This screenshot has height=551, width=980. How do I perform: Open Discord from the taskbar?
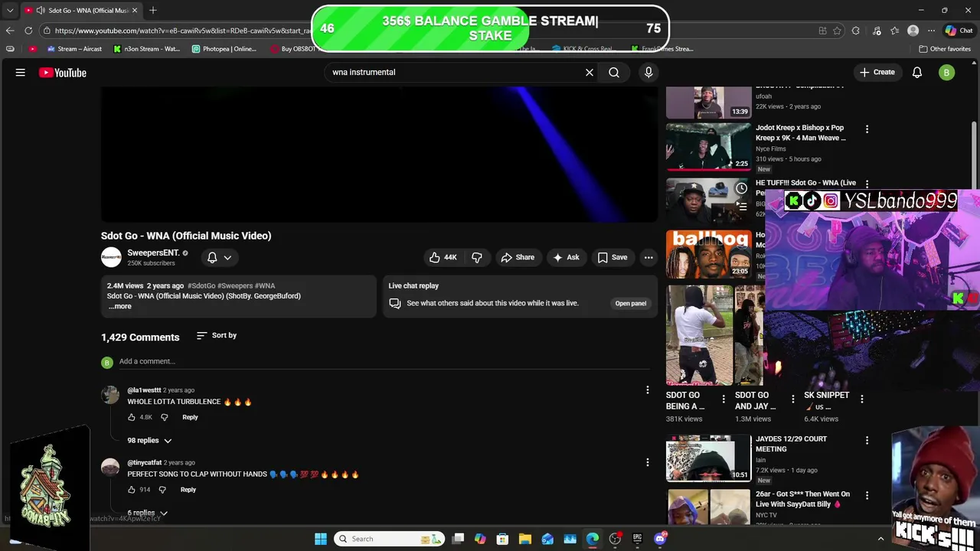pyautogui.click(x=660, y=539)
